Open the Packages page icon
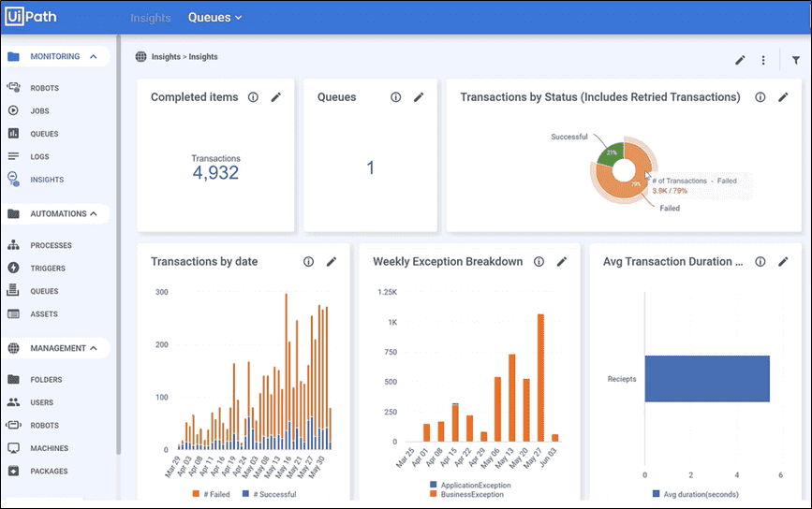This screenshot has width=812, height=509. tap(13, 471)
